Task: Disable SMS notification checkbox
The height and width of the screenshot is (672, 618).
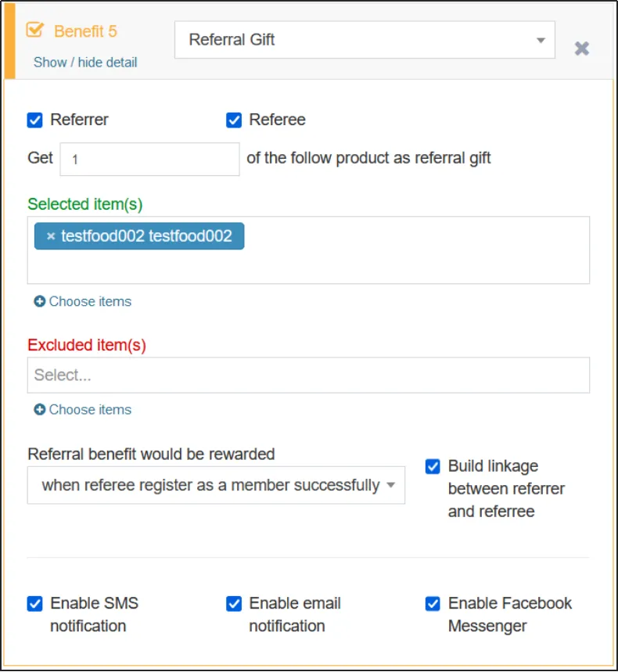Action: (34, 603)
